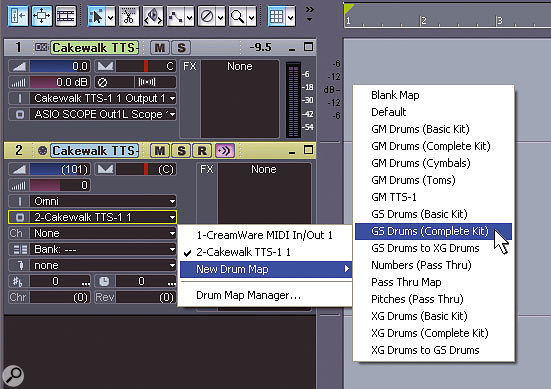Open the Snap to Grid dropdown arrow
The width and height of the screenshot is (551, 389).
pyautogui.click(x=291, y=17)
